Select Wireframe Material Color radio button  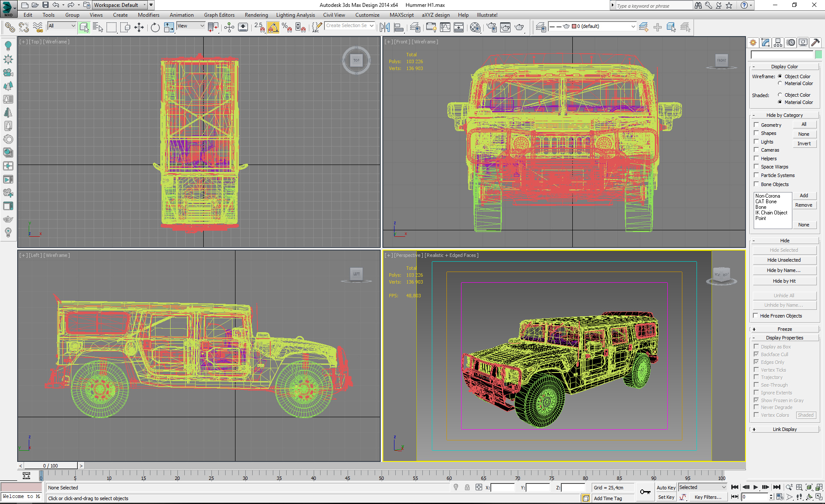[780, 83]
